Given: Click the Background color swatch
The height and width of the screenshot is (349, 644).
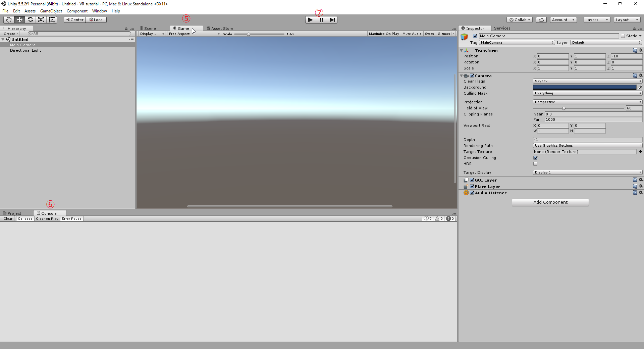Looking at the screenshot, I should [584, 87].
